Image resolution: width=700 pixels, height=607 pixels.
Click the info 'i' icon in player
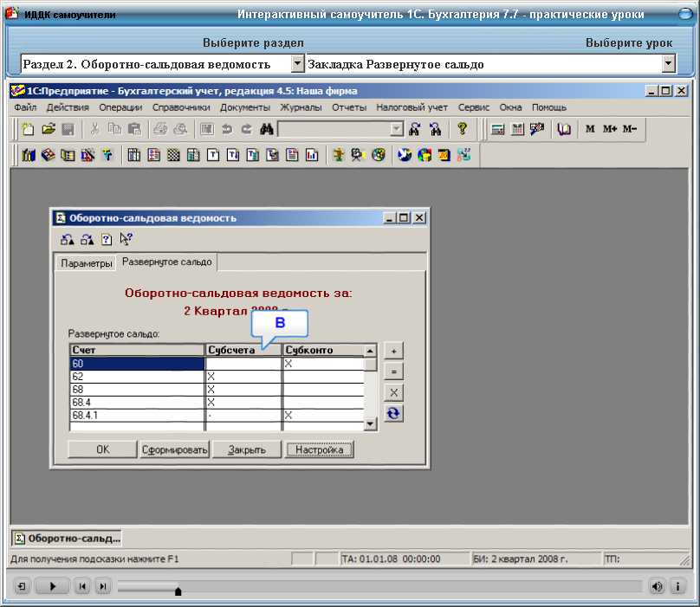coord(677,586)
